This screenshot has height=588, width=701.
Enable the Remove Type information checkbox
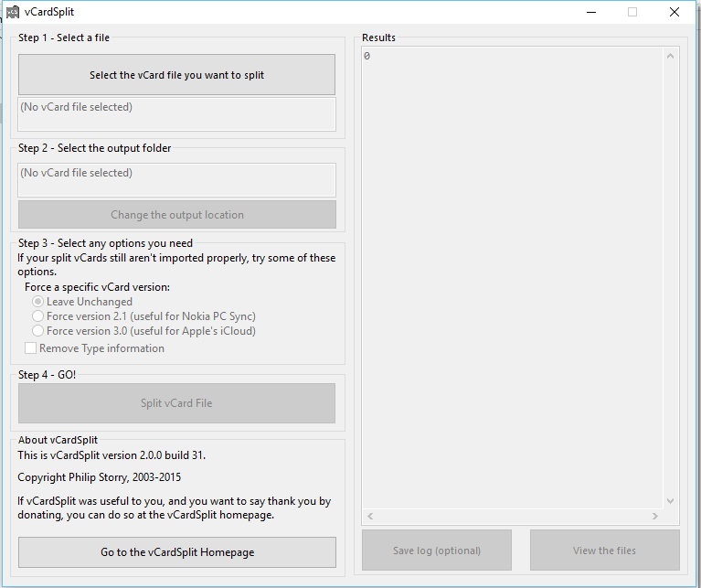click(31, 348)
